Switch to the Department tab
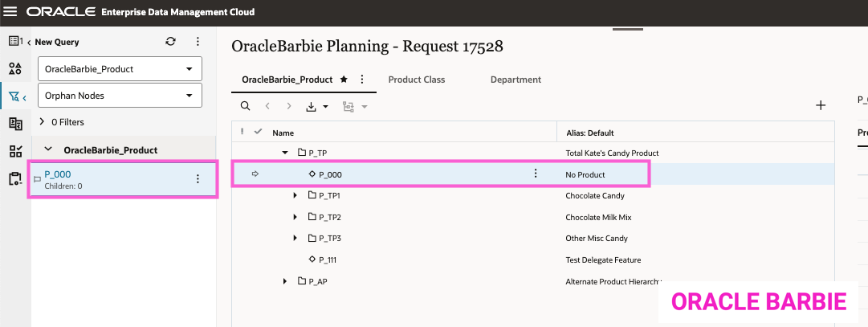 point(516,80)
